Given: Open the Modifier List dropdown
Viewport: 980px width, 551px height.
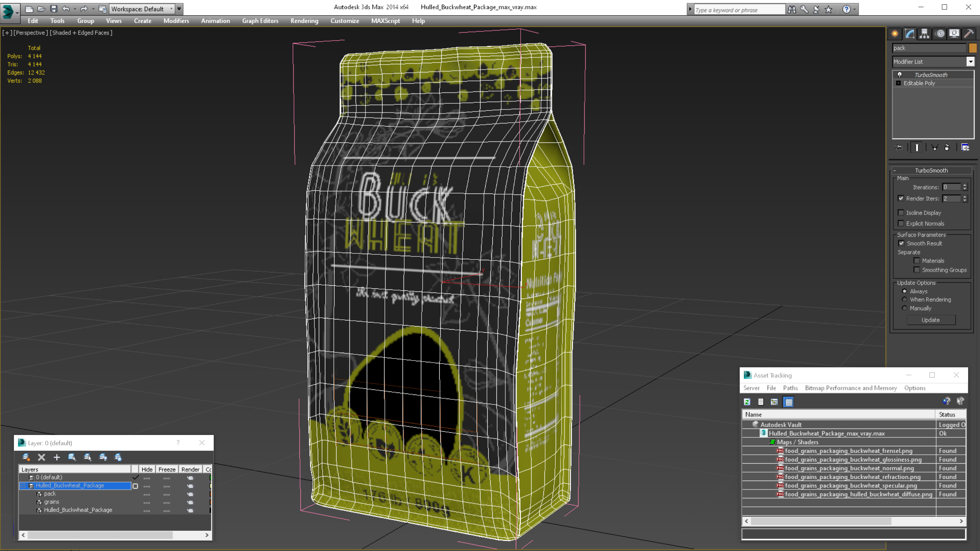Looking at the screenshot, I should 970,62.
